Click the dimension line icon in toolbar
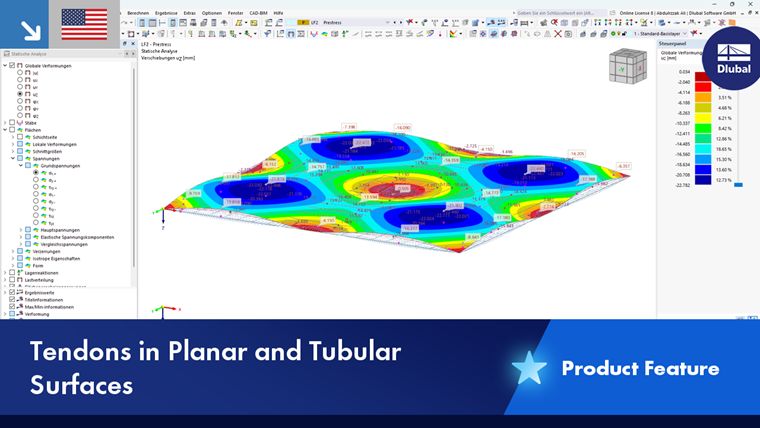This screenshot has height=428, width=760. tap(524, 23)
